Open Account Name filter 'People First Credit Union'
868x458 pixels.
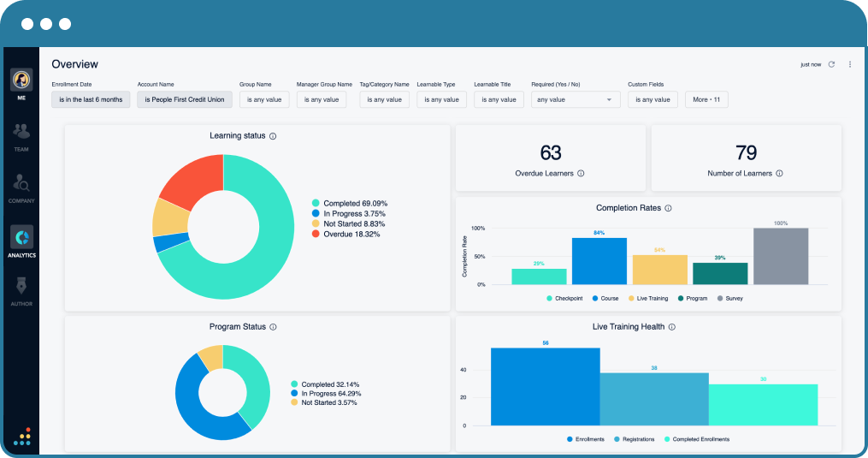[x=185, y=99]
